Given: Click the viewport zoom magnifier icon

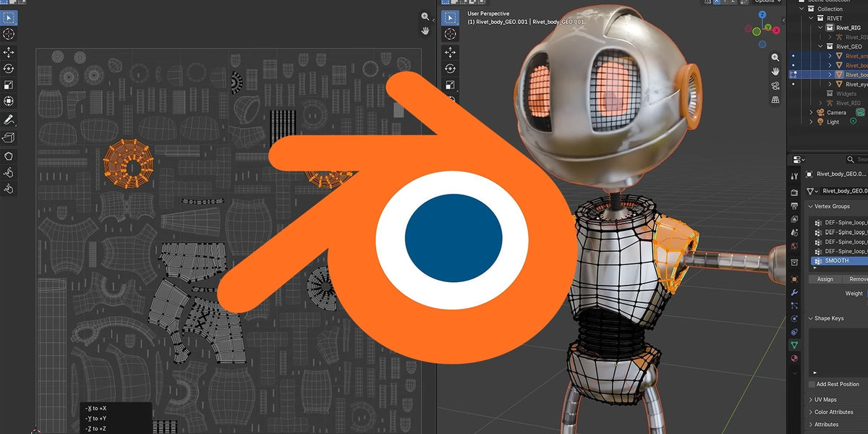Looking at the screenshot, I should pos(775,57).
